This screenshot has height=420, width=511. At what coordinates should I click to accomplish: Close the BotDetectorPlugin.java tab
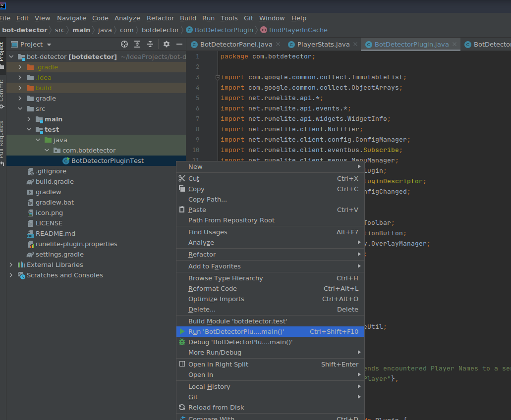454,44
